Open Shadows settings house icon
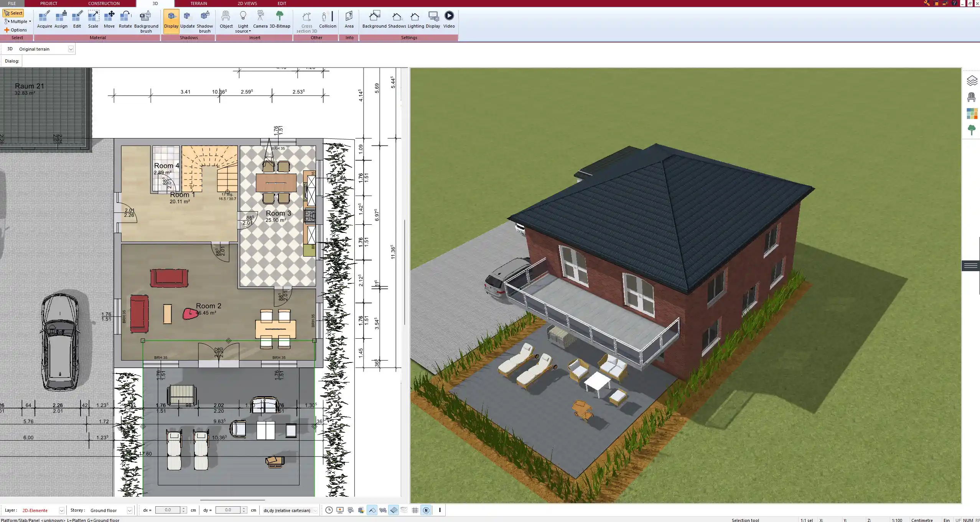Viewport: 980px width, 522px height. pyautogui.click(x=397, y=20)
